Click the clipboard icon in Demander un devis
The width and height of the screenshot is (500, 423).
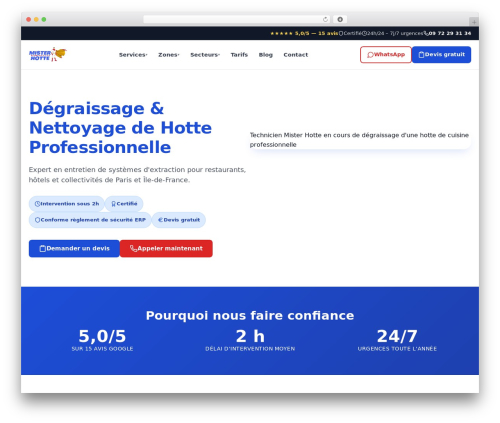pyautogui.click(x=43, y=249)
